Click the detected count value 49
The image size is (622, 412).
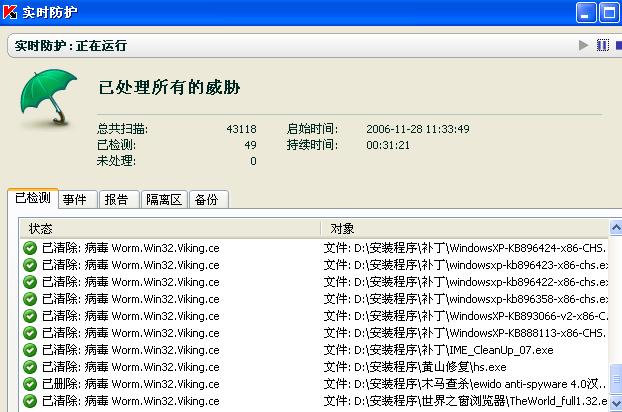click(x=250, y=145)
